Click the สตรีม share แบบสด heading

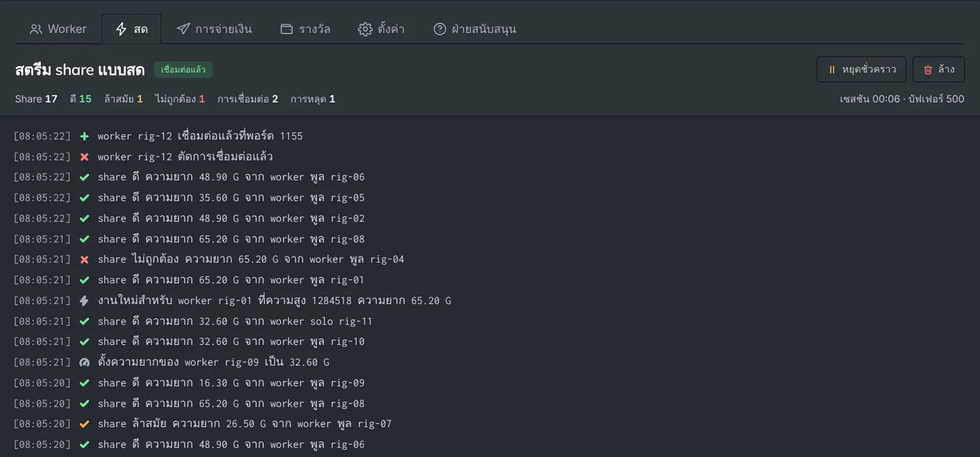[x=80, y=70]
